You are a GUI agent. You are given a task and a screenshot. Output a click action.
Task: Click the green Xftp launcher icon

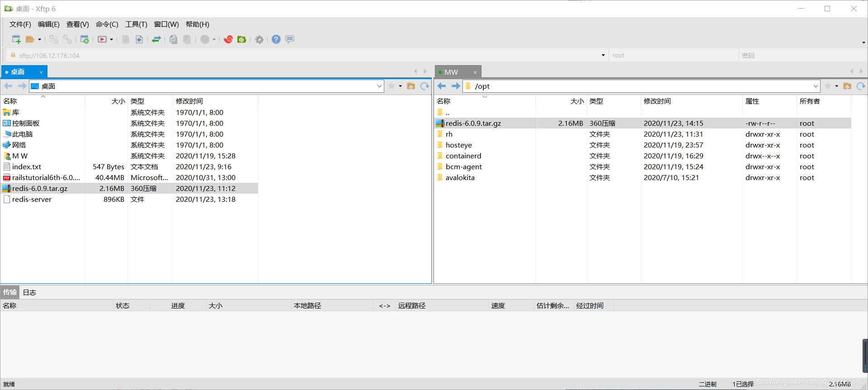(x=242, y=39)
